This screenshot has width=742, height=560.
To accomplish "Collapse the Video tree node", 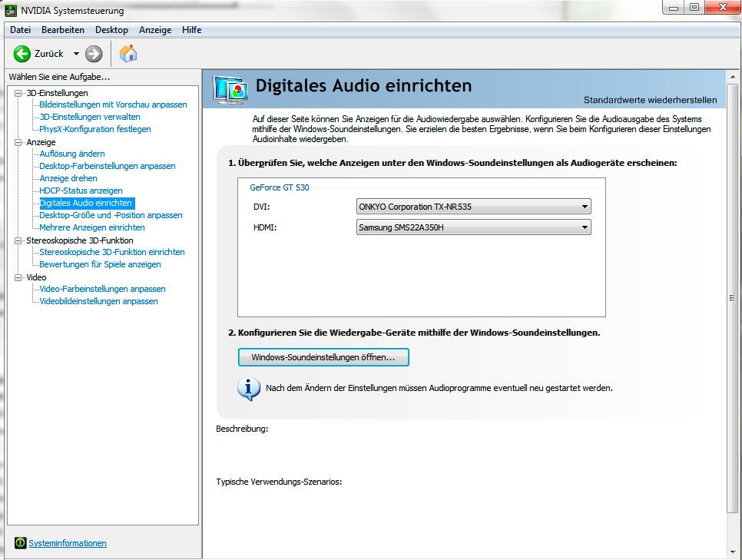I will coord(18,277).
